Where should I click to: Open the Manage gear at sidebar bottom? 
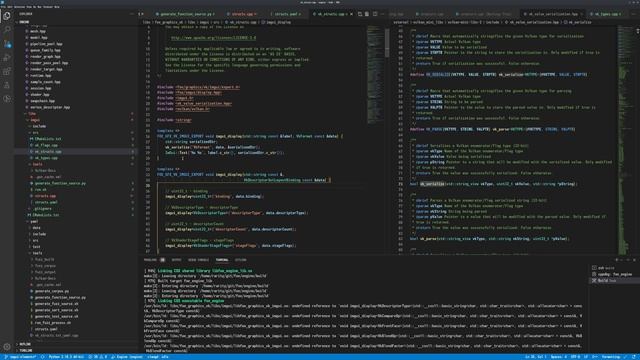7,347
